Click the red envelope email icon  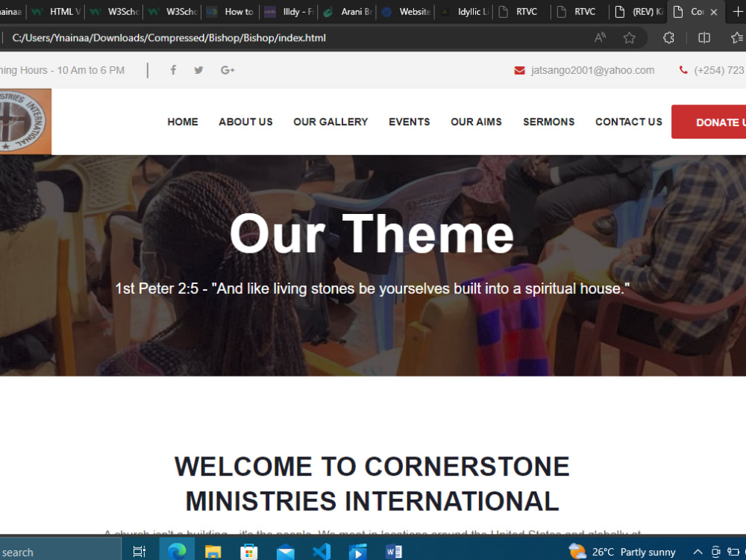tap(519, 70)
